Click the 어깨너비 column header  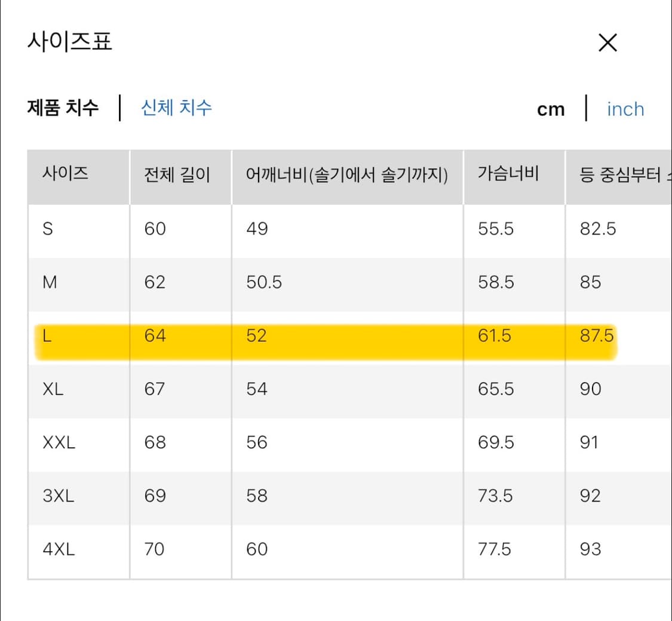pyautogui.click(x=348, y=176)
